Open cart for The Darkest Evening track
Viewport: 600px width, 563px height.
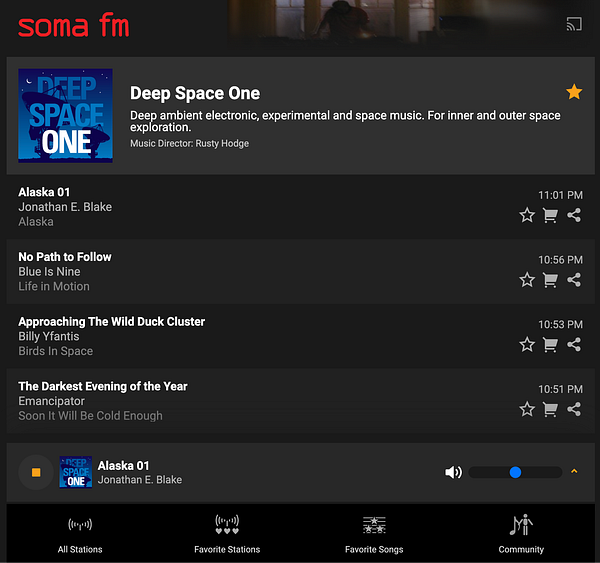pos(550,409)
